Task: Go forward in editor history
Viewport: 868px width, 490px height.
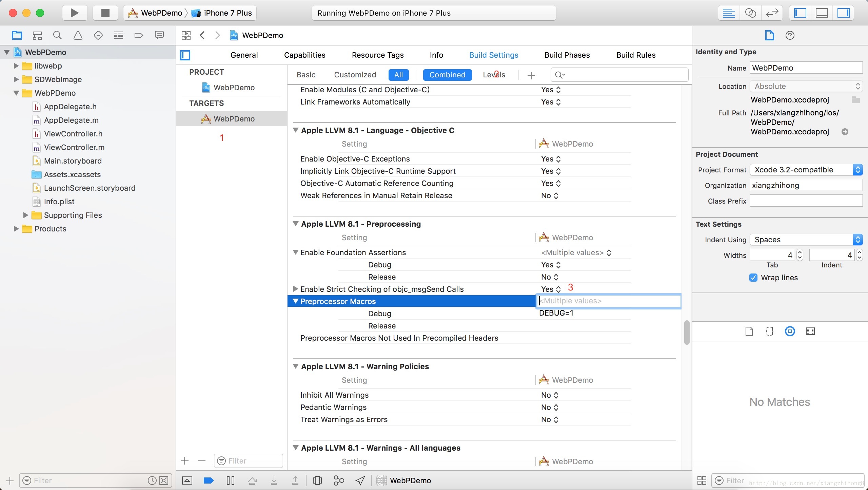Action: tap(218, 35)
